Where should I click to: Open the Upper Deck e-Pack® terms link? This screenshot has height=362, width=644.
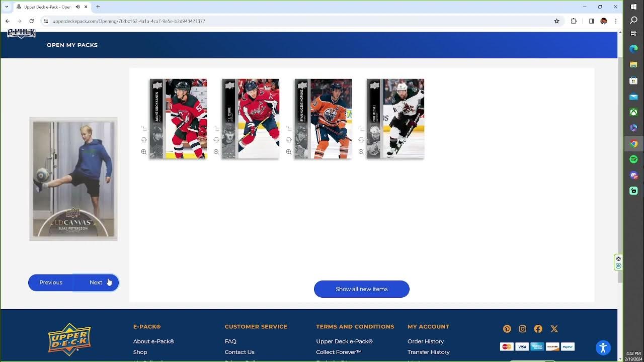(x=345, y=341)
